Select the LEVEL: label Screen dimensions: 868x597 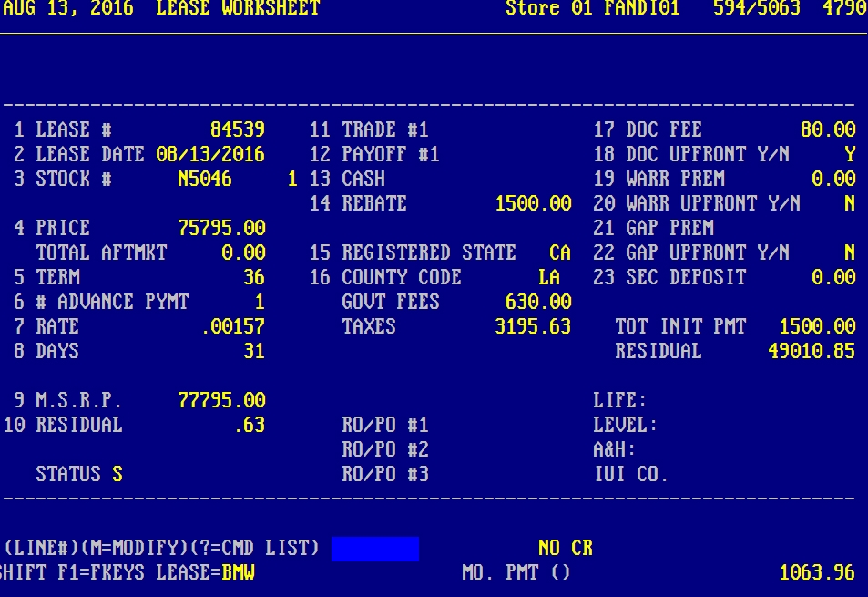[626, 425]
